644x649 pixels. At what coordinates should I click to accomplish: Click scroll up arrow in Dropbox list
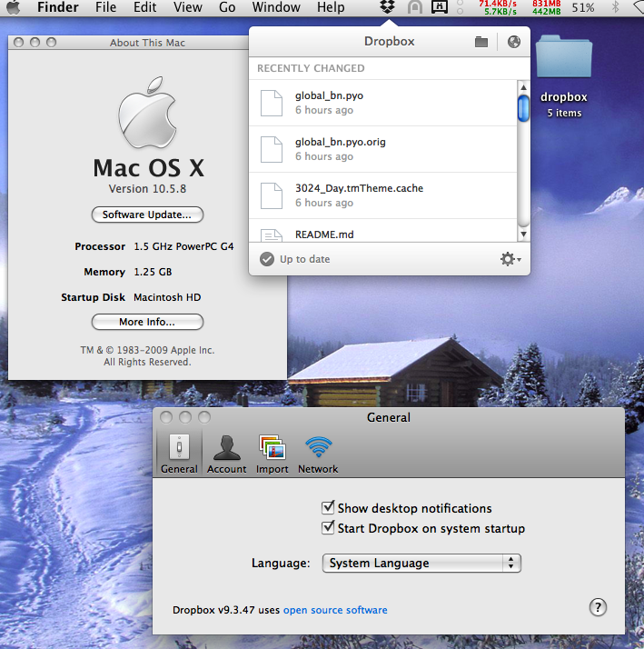coord(523,87)
